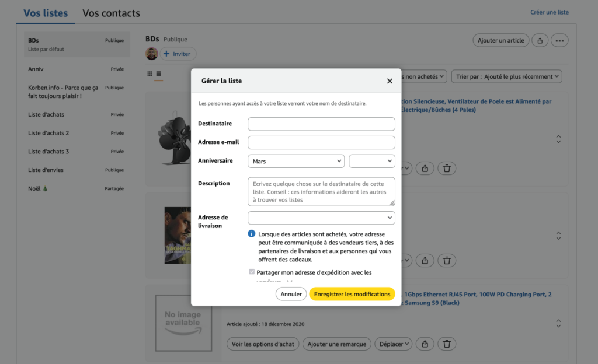Open the three-dots more options menu
The height and width of the screenshot is (364, 598).
[x=559, y=40]
